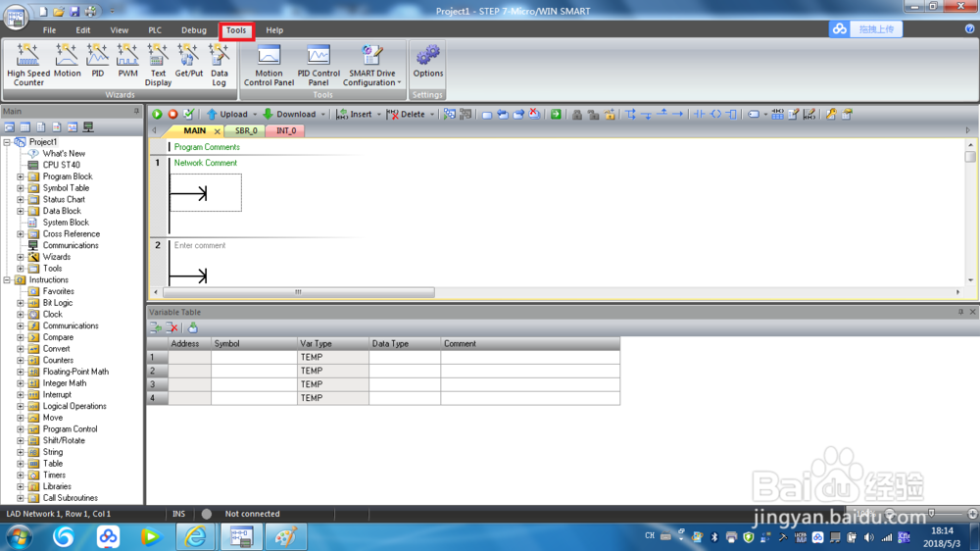Collapse the Instructions tree root
Viewport: 980px width, 551px height.
click(7, 280)
